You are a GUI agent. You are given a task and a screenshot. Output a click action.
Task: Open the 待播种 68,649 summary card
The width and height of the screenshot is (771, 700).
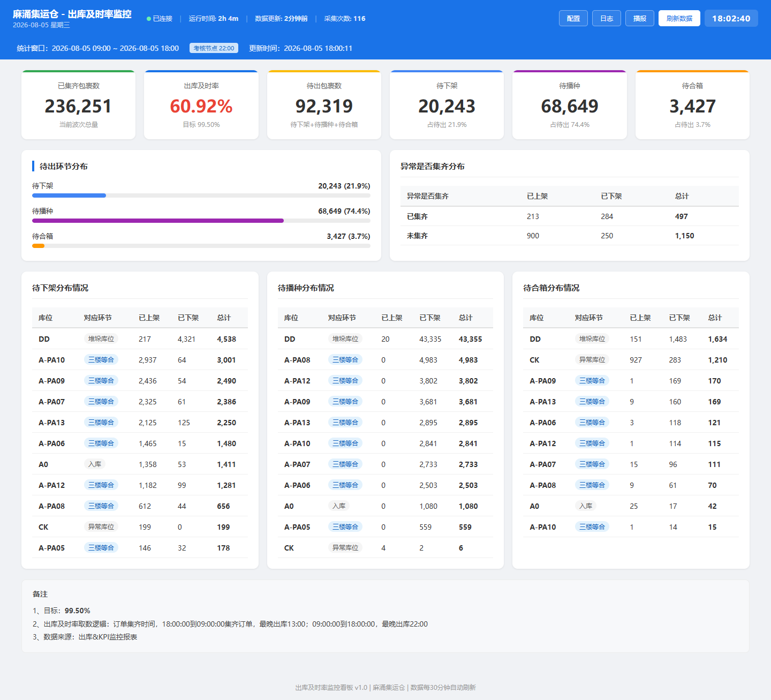(570, 105)
